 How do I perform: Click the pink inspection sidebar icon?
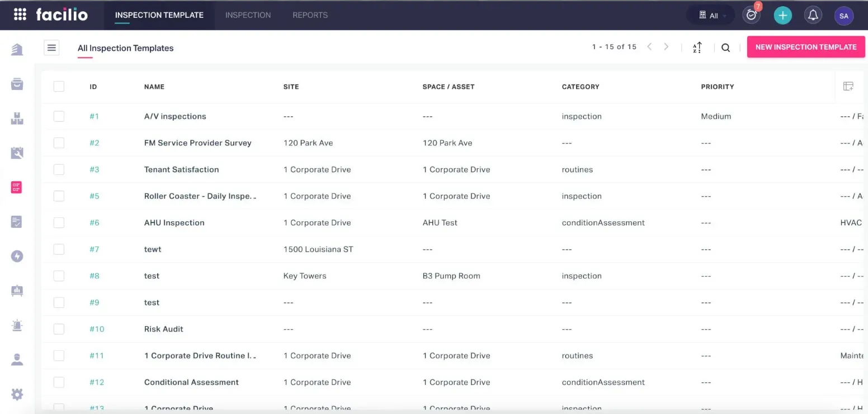tap(17, 188)
